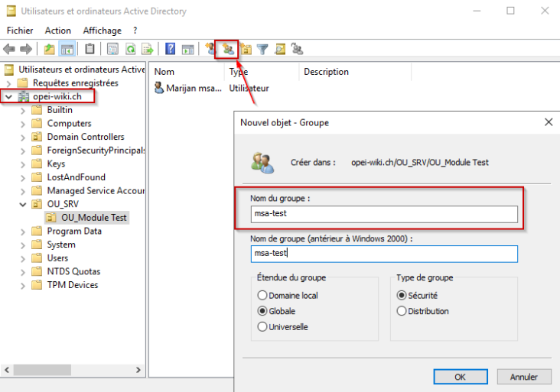
Task: Click the tree pane horizontal scrollbar thumb
Action: point(42,370)
